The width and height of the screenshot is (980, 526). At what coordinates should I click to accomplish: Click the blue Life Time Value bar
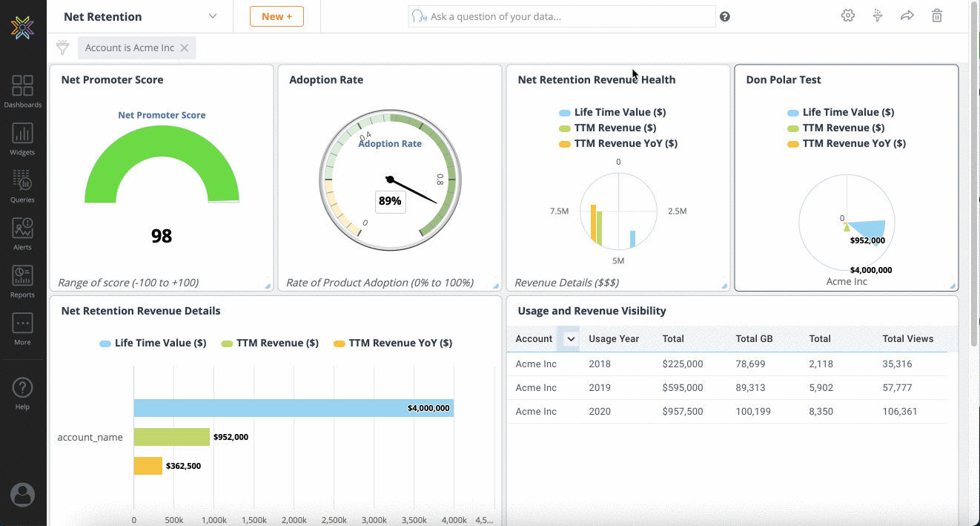(x=294, y=408)
